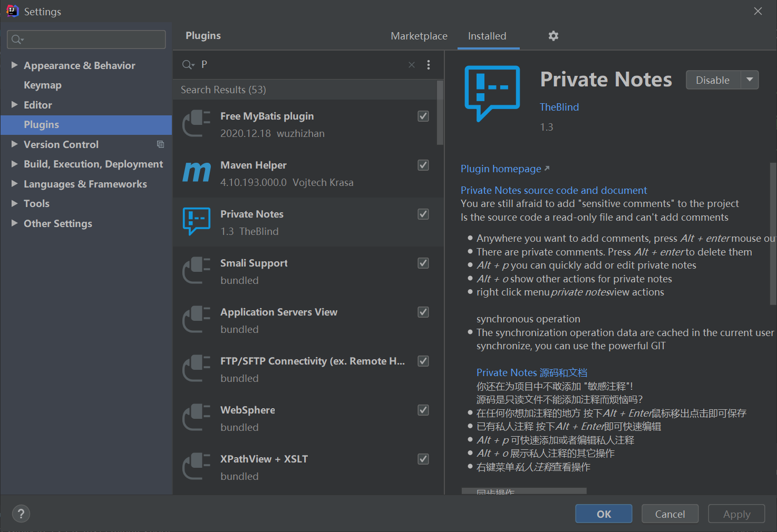
Task: Confirm with the OK button
Action: click(604, 514)
